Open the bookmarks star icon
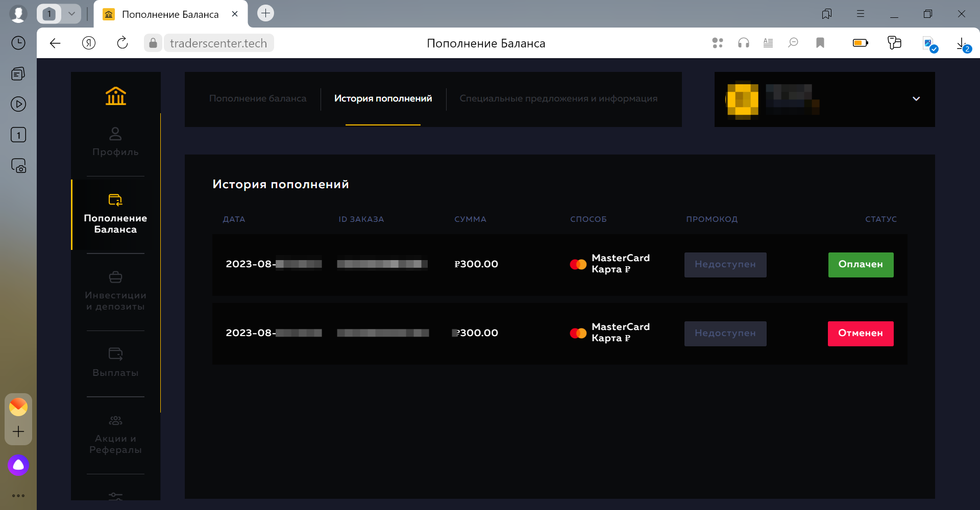 pyautogui.click(x=820, y=43)
